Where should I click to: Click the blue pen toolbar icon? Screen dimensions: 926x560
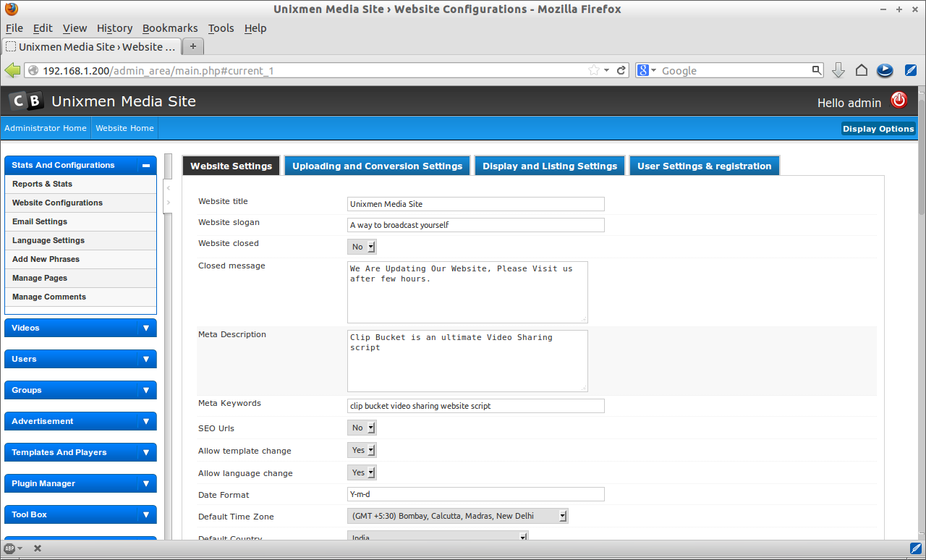(x=911, y=70)
